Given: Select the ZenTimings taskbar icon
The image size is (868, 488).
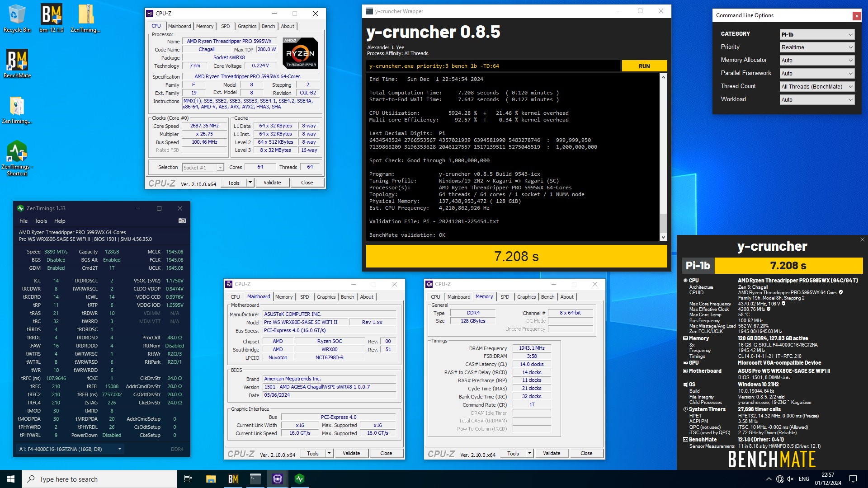Looking at the screenshot, I should [x=299, y=479].
